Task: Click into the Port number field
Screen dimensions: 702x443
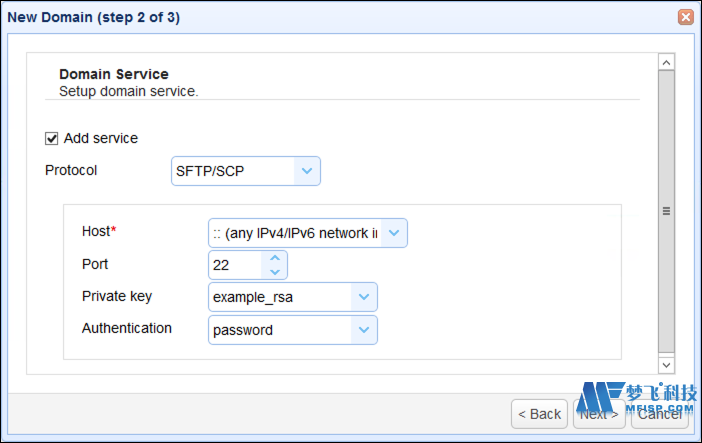Action: pyautogui.click(x=235, y=265)
